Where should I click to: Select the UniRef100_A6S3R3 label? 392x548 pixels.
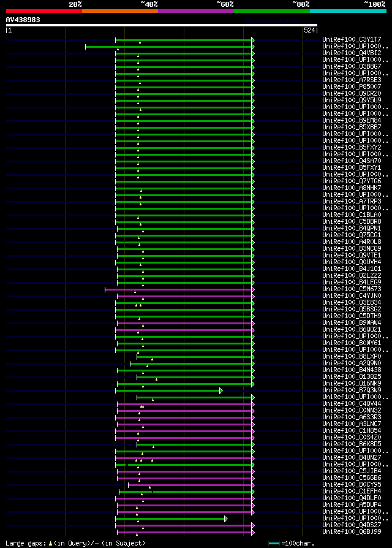click(x=352, y=417)
